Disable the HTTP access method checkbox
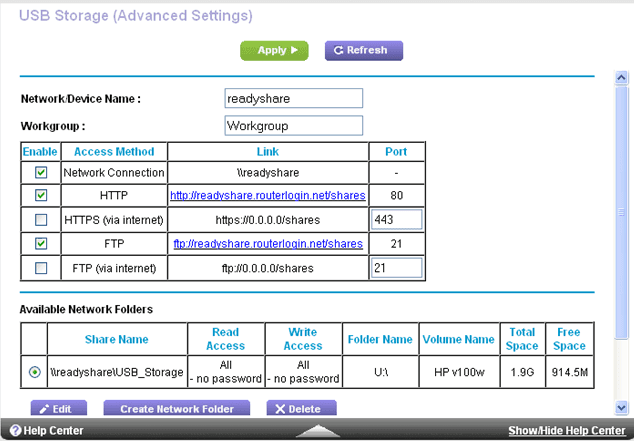 coord(41,195)
